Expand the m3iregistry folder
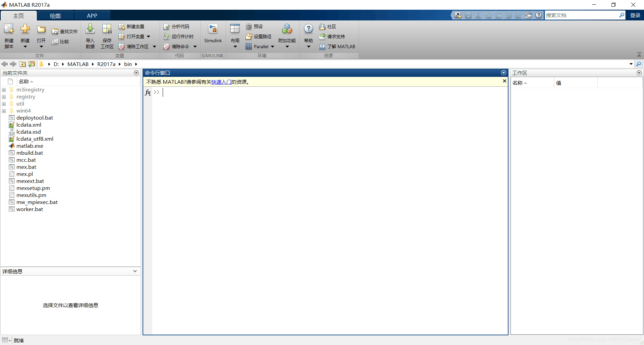The height and width of the screenshot is (345, 644). pos(4,90)
